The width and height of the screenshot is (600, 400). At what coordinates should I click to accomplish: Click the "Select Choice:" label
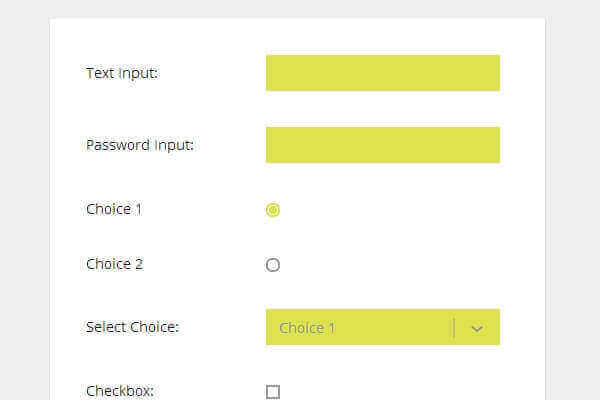132,327
